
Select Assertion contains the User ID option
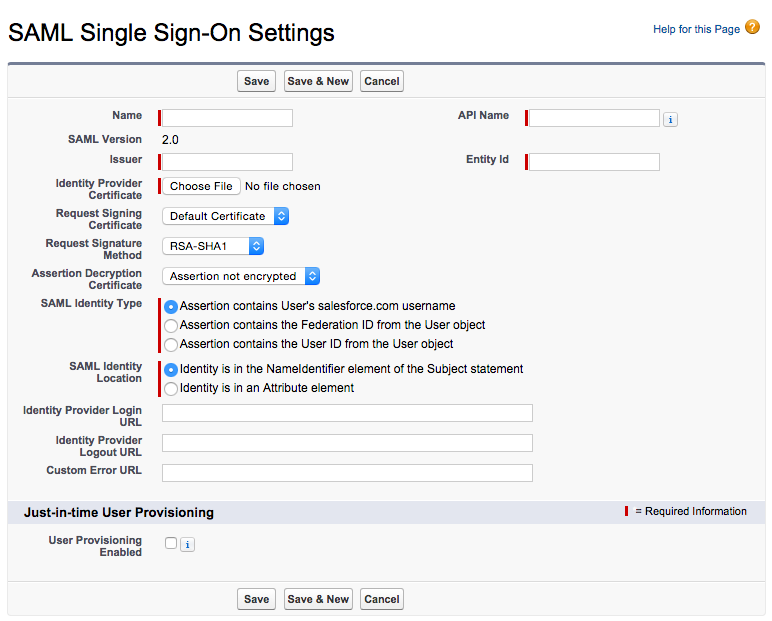click(171, 344)
